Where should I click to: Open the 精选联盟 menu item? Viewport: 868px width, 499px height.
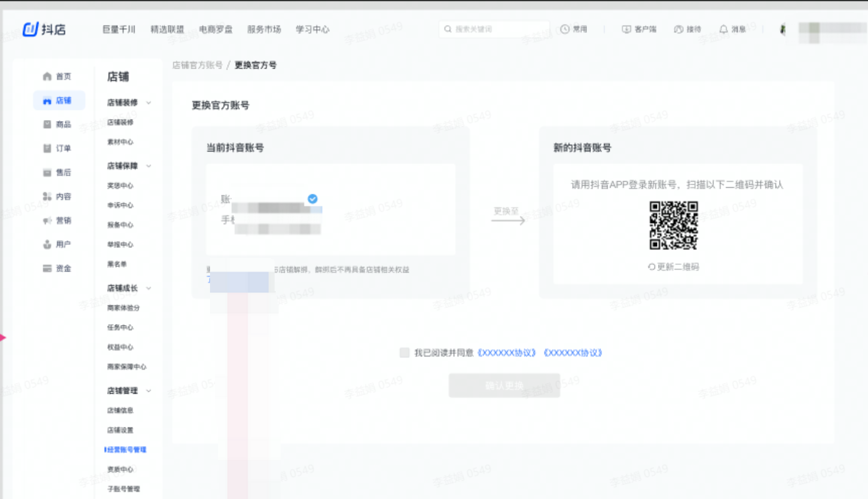tap(168, 29)
